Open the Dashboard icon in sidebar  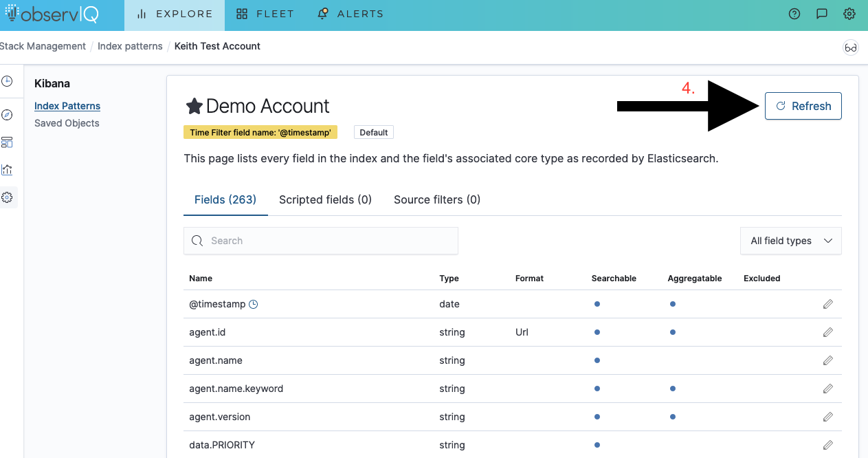click(7, 142)
